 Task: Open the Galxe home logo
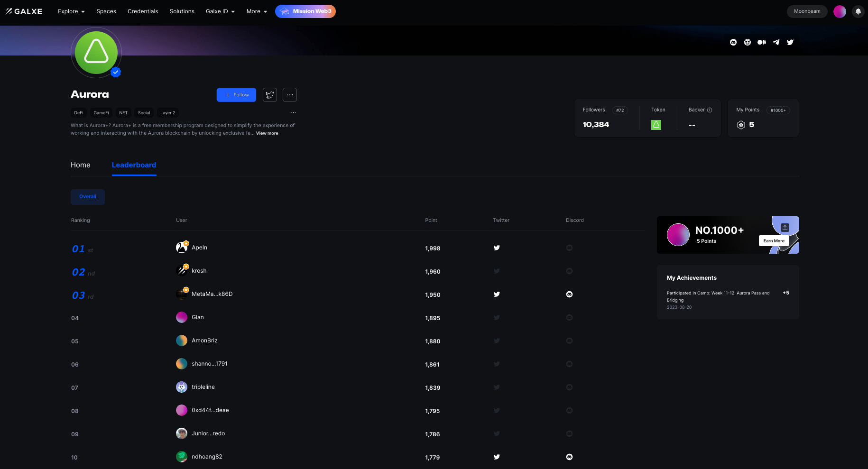coord(24,11)
